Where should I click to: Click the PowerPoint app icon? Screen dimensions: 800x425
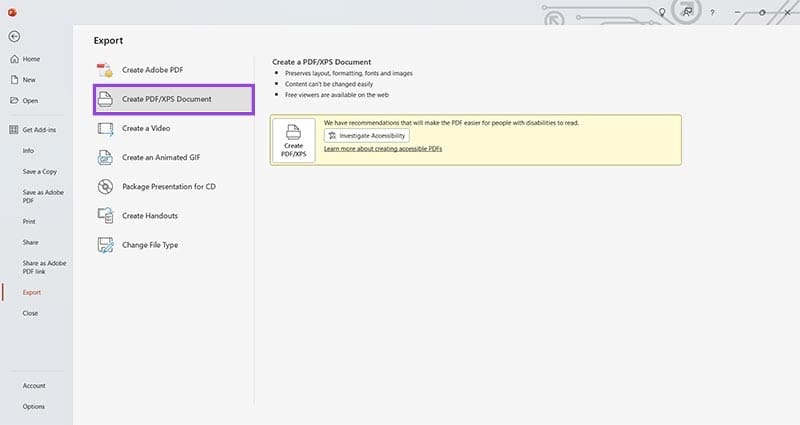12,12
